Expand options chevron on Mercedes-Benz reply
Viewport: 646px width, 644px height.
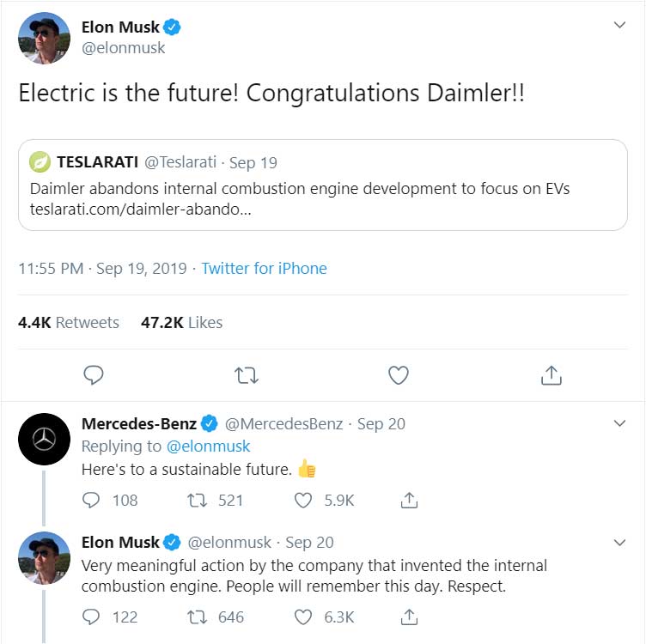(x=619, y=423)
